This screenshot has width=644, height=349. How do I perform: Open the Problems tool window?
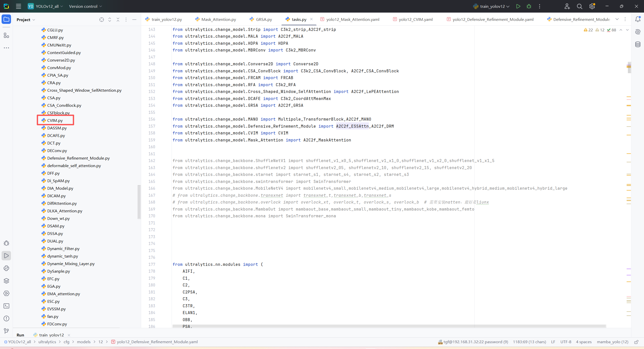7,318
